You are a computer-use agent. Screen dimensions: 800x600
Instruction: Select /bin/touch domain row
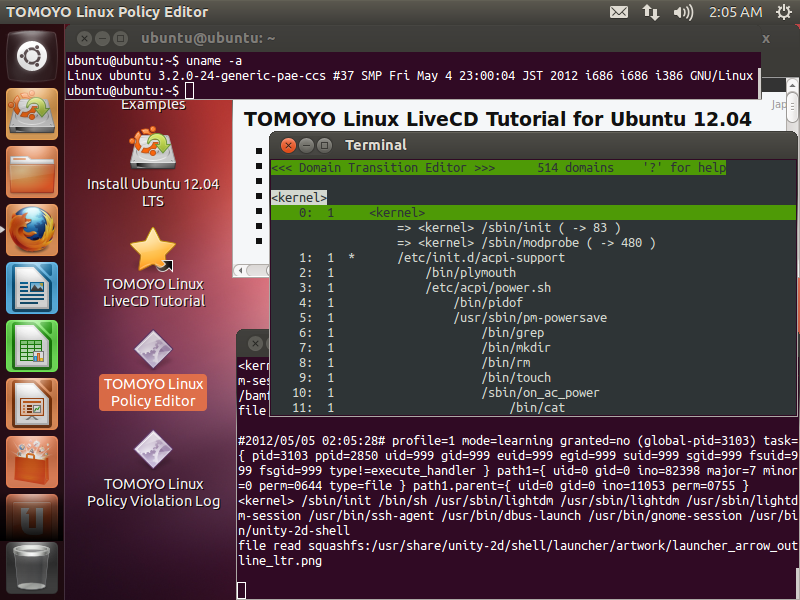pyautogui.click(x=533, y=378)
